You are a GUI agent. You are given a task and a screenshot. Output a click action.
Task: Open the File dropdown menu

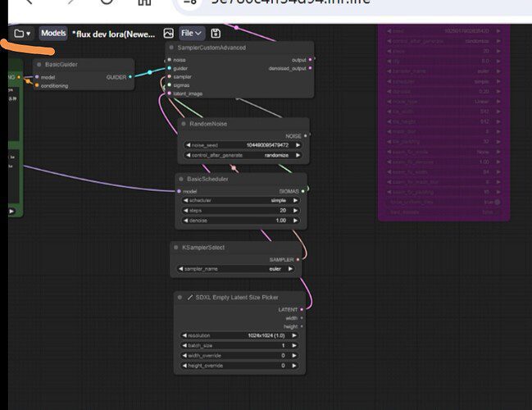click(x=191, y=34)
